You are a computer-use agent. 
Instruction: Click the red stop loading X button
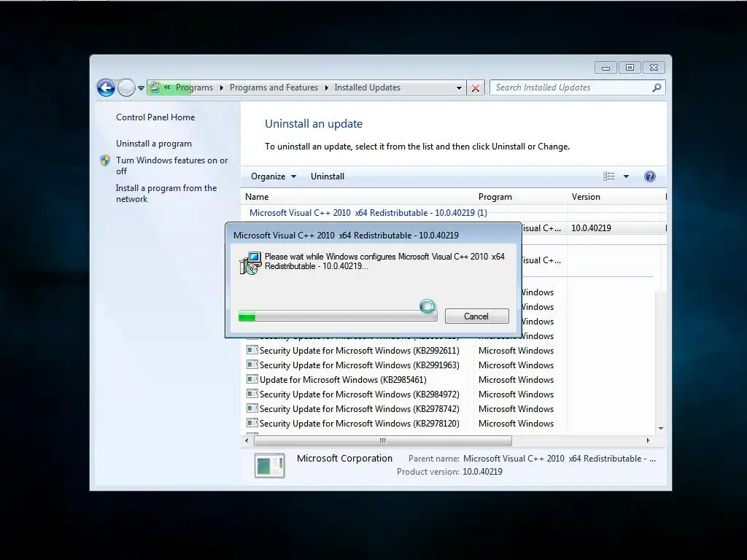[x=476, y=87]
